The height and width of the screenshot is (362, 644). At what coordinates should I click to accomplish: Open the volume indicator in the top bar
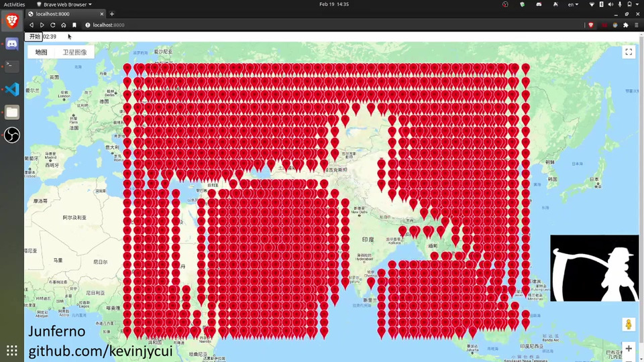click(x=610, y=4)
